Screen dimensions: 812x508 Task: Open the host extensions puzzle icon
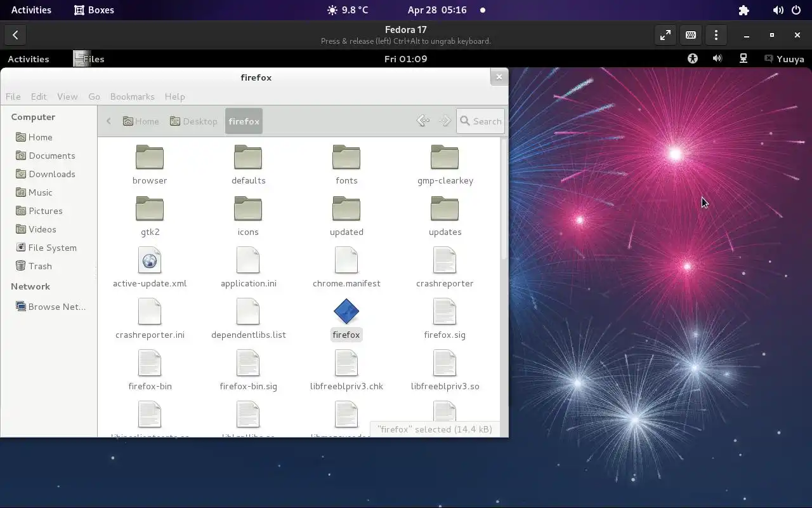744,10
